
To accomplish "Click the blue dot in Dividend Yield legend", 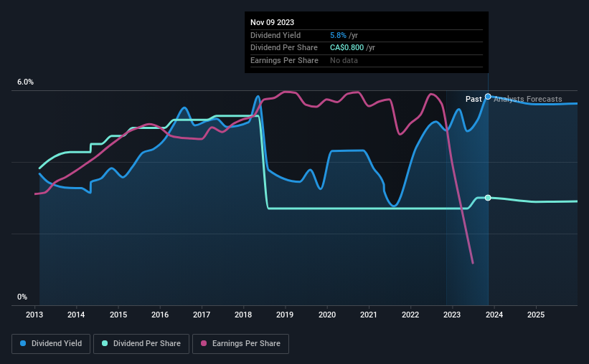I will [24, 344].
